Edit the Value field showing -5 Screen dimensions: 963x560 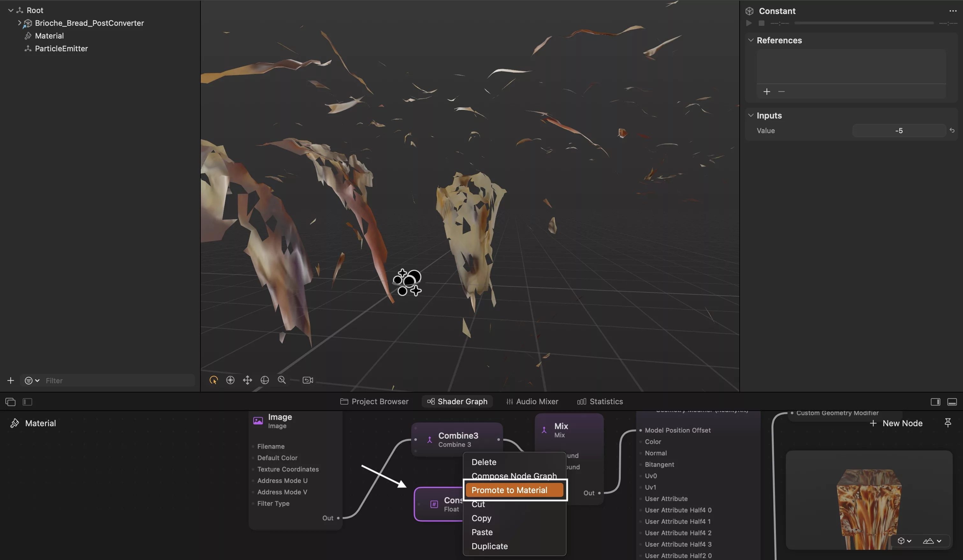[x=899, y=131]
